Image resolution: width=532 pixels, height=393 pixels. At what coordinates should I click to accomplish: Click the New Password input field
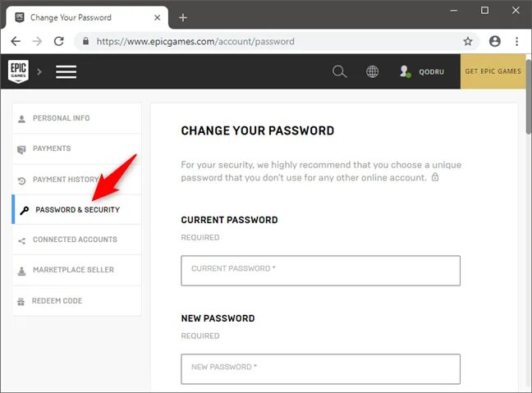point(321,369)
